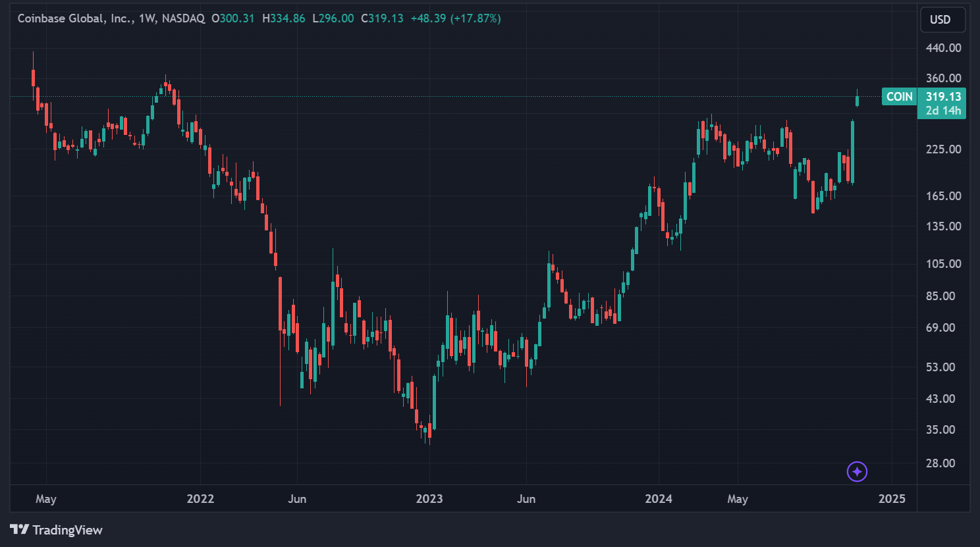The image size is (980, 547).
Task: Click the purple sparkle icon on chart
Action: [x=857, y=471]
